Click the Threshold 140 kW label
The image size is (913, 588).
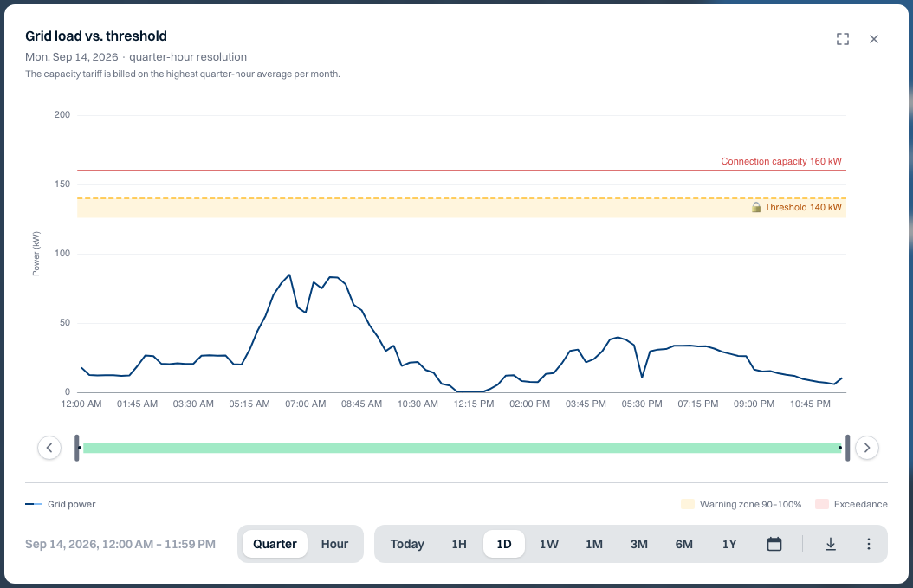pyautogui.click(x=803, y=207)
